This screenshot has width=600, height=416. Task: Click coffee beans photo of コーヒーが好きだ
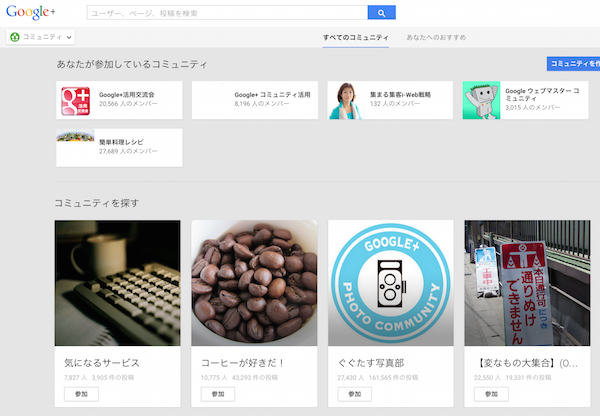click(x=254, y=283)
